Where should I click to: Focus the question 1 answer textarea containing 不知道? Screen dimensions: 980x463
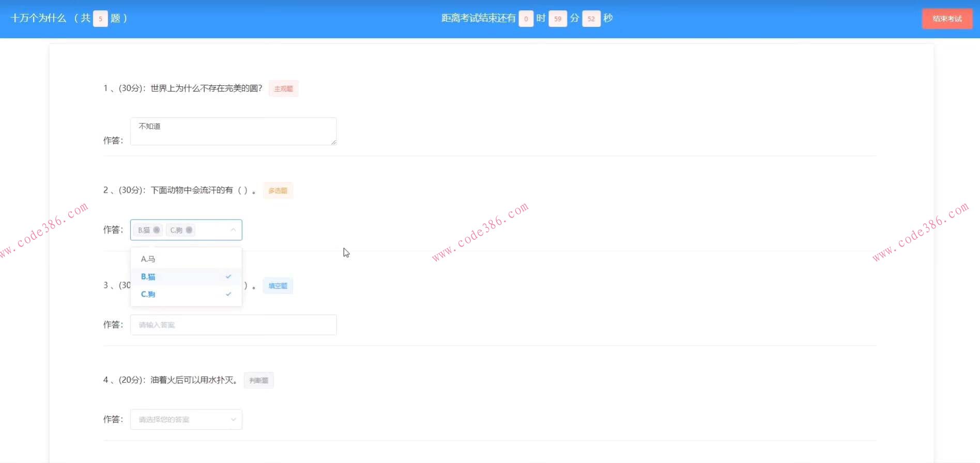(233, 131)
